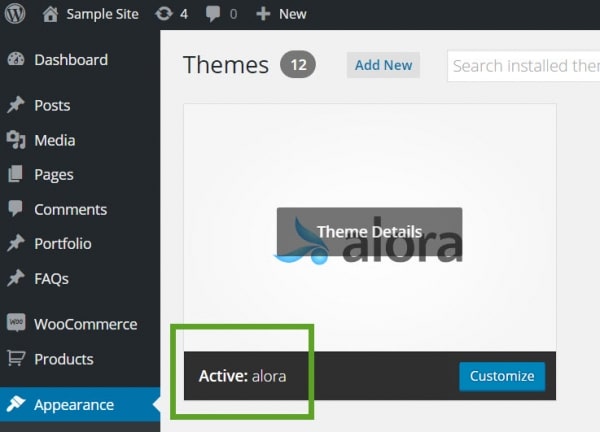This screenshot has width=600, height=432.
Task: Click the Customize button for alora
Action: pos(502,376)
